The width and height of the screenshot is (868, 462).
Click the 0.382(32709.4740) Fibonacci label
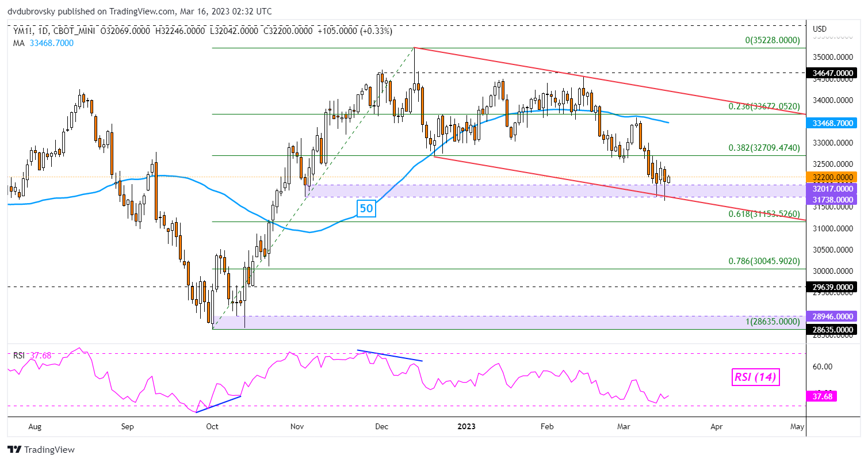(765, 148)
